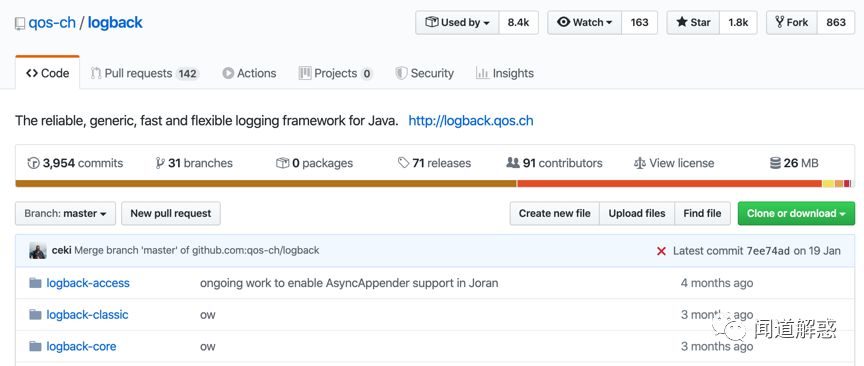Click the View license scale icon
Screen dimensions: 864x366
[x=639, y=163]
